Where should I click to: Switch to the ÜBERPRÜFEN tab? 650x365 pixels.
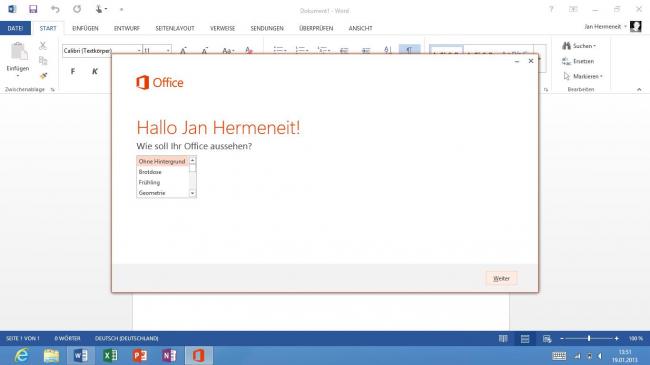[x=316, y=28]
